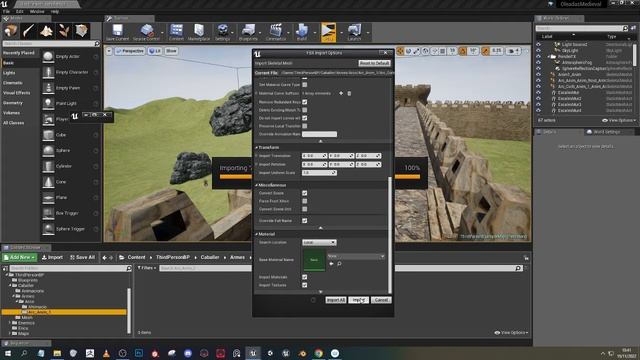Viewport: 640px width, 360px height.
Task: Toggle Force Front XAxis checkbox
Action: pyautogui.click(x=304, y=201)
